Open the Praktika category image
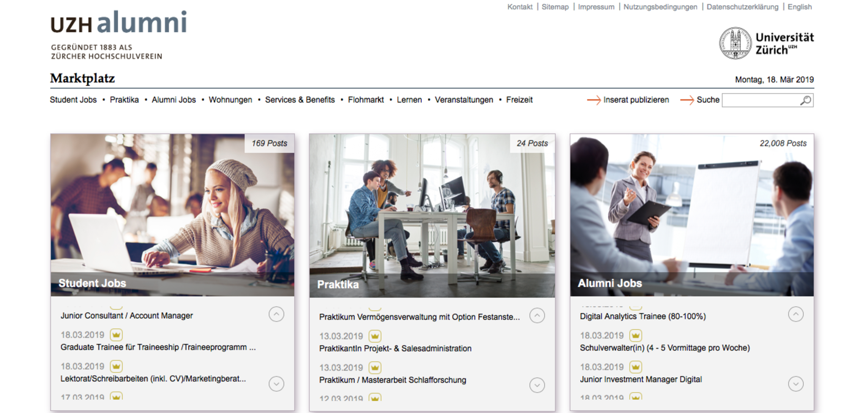The image size is (868, 413). 432,215
